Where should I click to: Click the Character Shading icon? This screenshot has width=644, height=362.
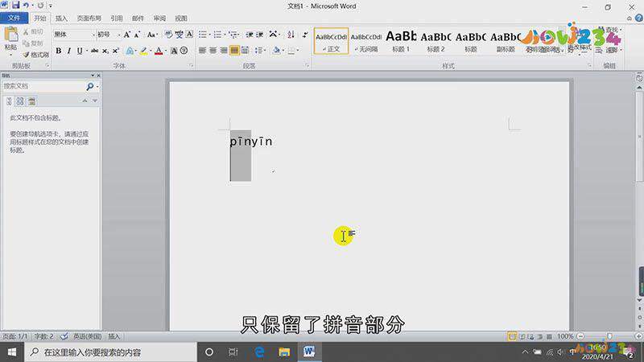click(x=174, y=51)
